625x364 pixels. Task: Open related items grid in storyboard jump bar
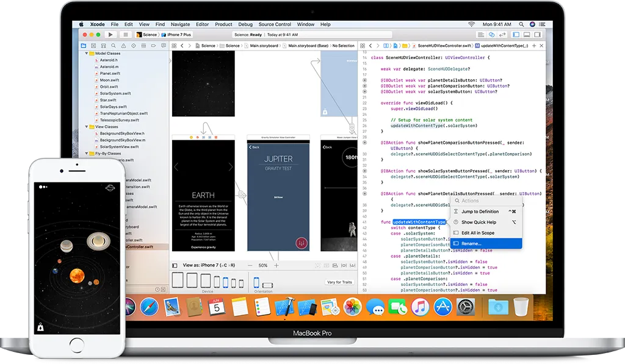(x=174, y=46)
